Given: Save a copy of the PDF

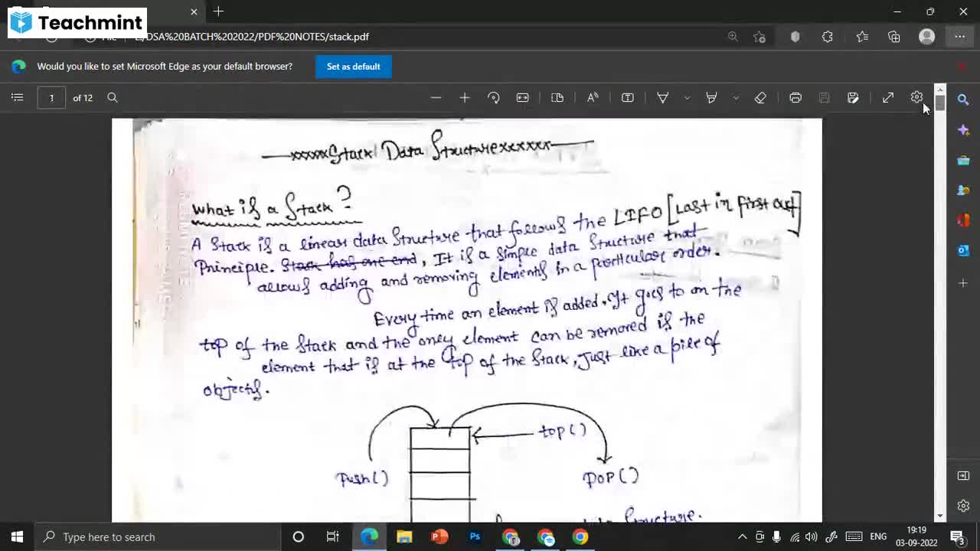Looking at the screenshot, I should coord(853,97).
